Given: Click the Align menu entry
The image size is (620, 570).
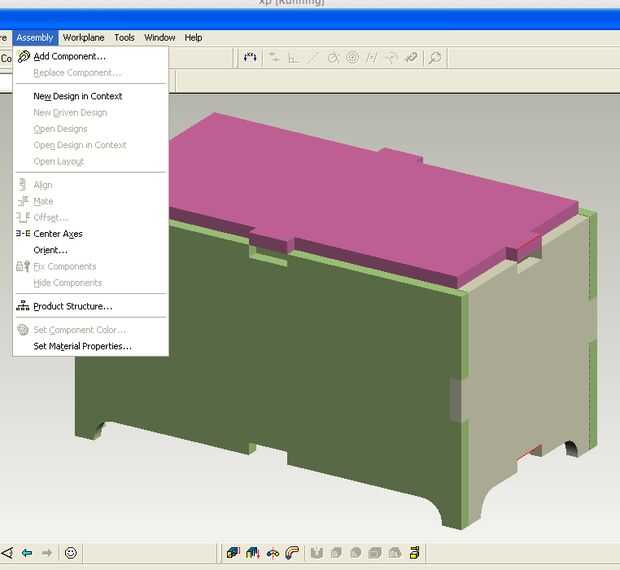Looking at the screenshot, I should [91, 185].
